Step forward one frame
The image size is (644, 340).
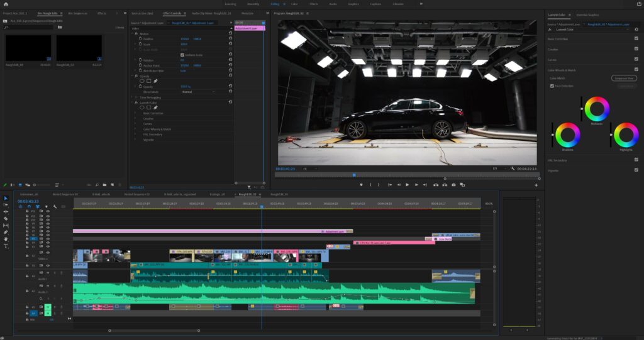pos(416,185)
